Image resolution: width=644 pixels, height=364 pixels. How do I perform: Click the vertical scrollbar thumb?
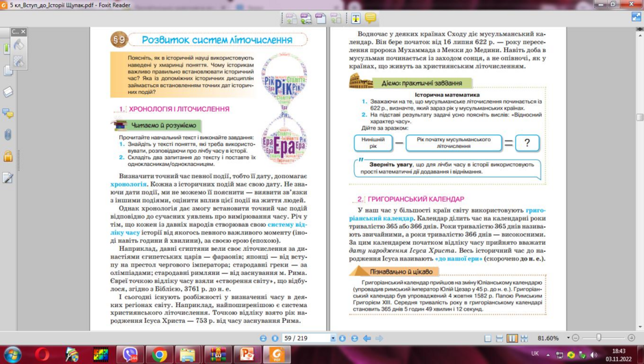tap(639, 117)
